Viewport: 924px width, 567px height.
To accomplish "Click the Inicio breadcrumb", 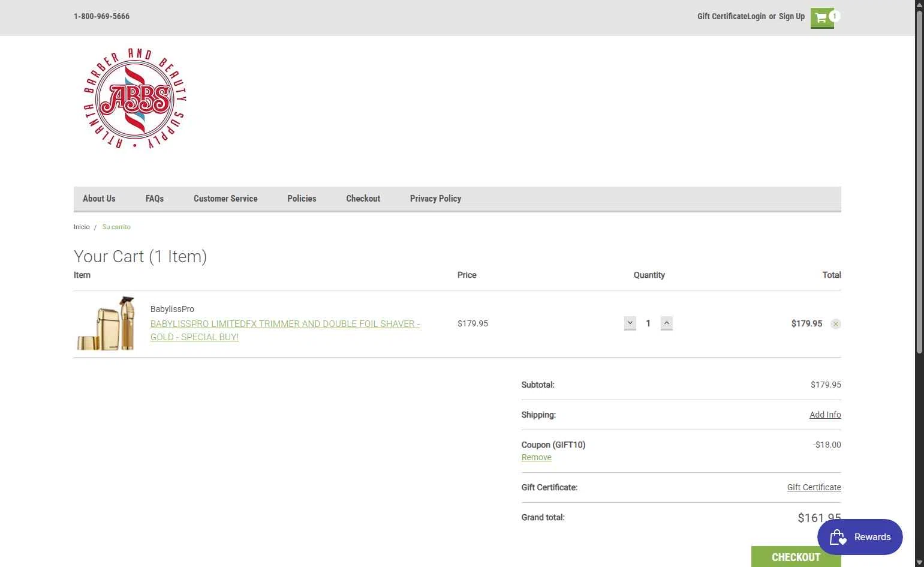I will 82,227.
